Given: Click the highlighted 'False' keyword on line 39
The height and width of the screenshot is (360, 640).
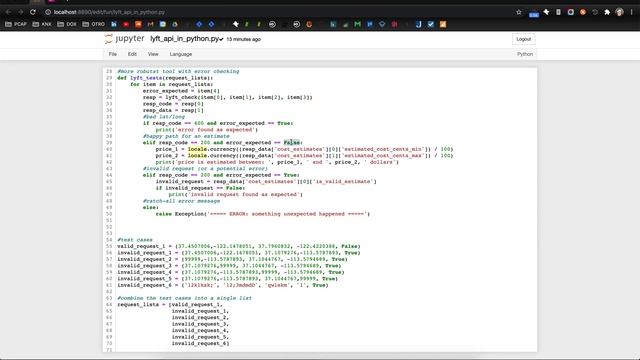Looking at the screenshot, I should tap(291, 142).
